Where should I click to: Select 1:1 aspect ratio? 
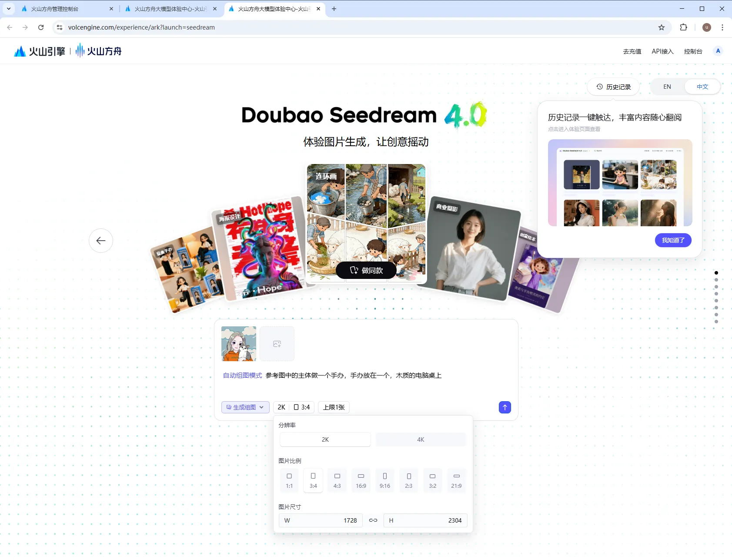[x=289, y=480]
